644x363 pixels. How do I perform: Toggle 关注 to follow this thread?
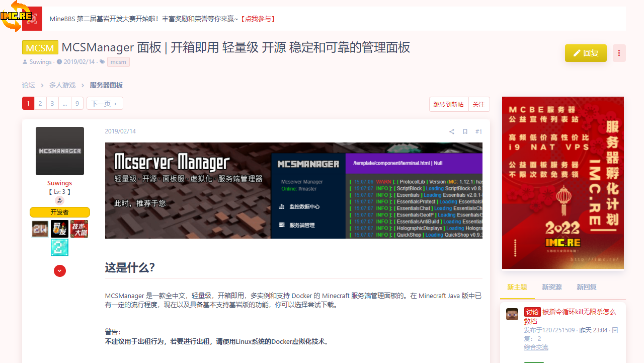pos(478,104)
